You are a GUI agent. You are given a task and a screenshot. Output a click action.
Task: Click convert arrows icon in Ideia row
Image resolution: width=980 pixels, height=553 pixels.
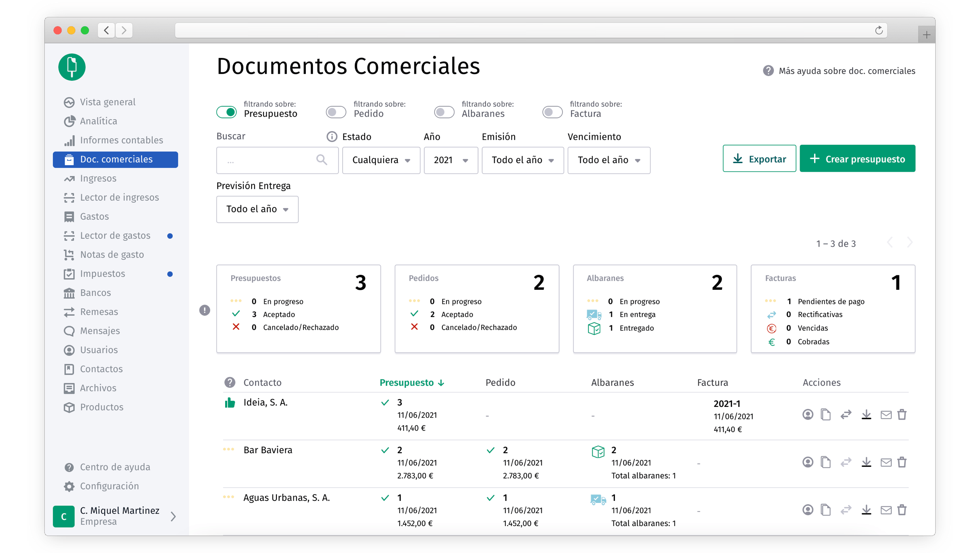pyautogui.click(x=846, y=414)
